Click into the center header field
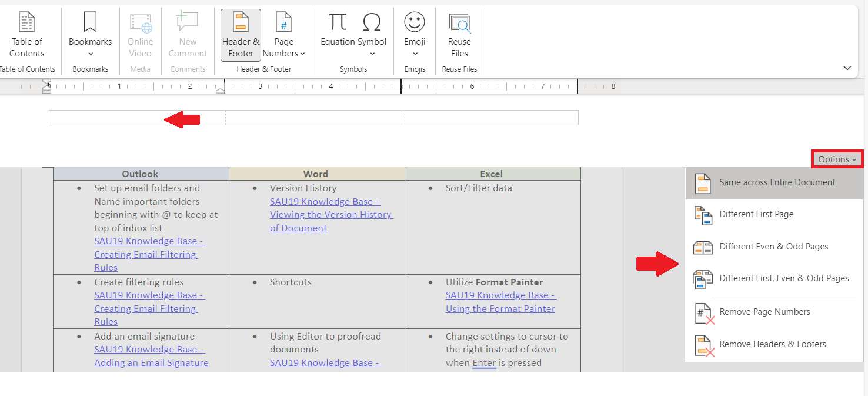The width and height of the screenshot is (868, 396). coord(313,118)
